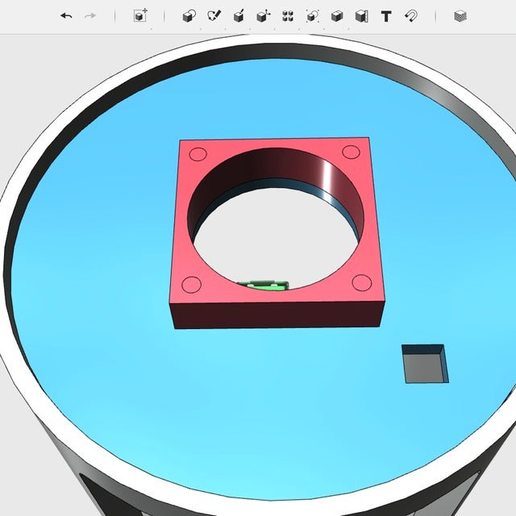Open the Pattern tool with four cubes

288,16
